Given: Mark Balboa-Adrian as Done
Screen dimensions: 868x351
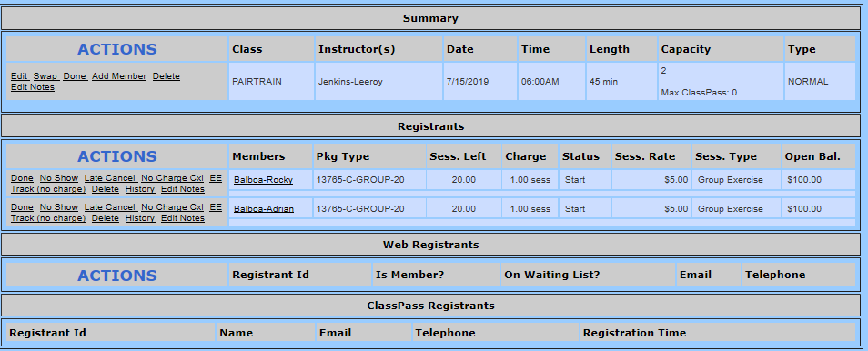Looking at the screenshot, I should [x=22, y=207].
